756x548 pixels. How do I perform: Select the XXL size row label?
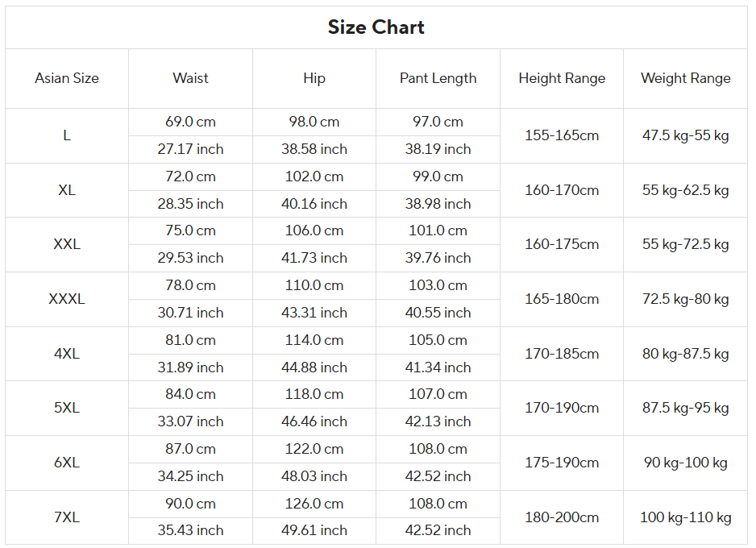click(x=67, y=244)
